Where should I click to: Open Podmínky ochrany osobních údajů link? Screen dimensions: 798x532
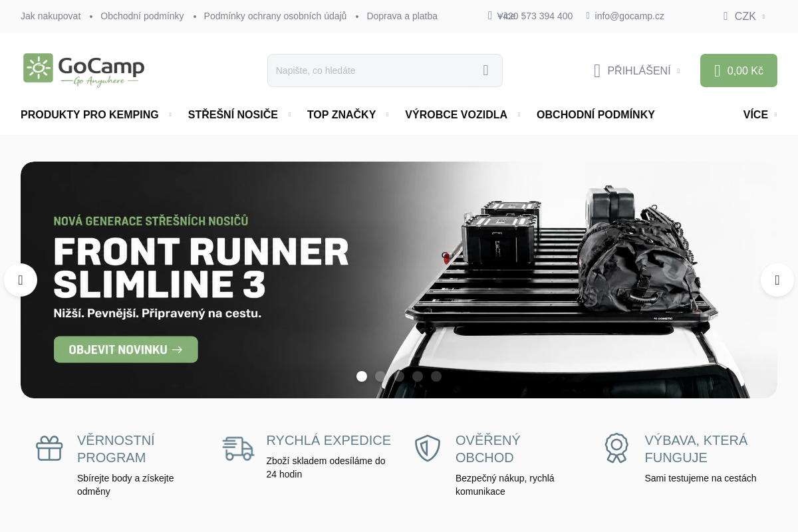click(275, 16)
